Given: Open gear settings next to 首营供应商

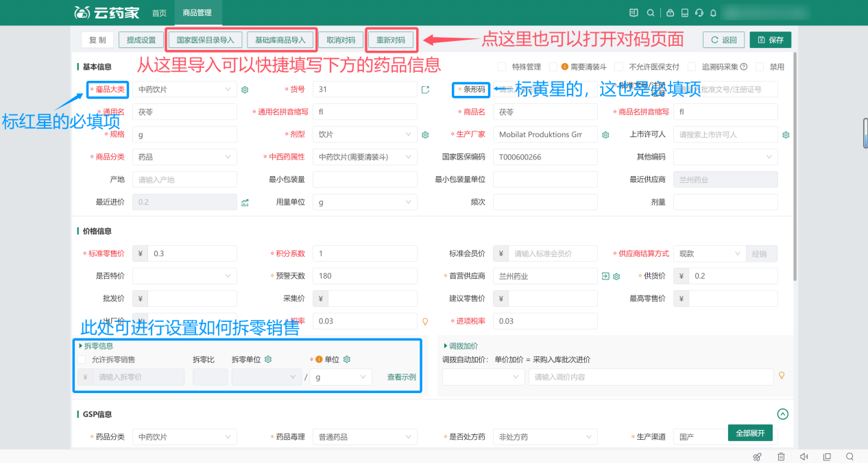Looking at the screenshot, I should [x=616, y=276].
